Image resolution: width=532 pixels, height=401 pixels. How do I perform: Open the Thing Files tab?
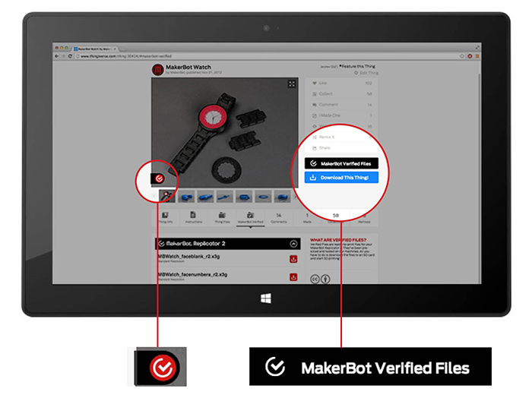(222, 217)
